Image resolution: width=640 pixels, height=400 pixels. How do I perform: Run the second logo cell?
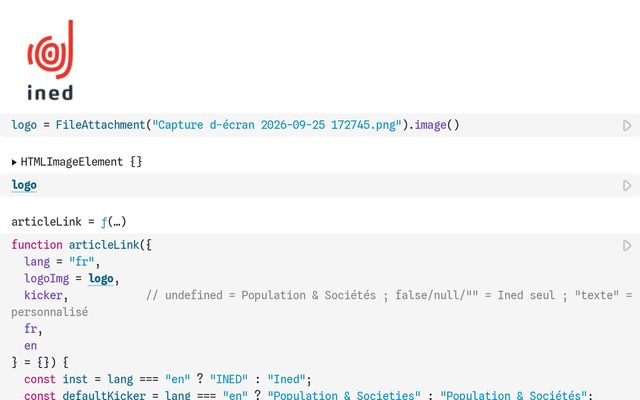click(x=627, y=186)
